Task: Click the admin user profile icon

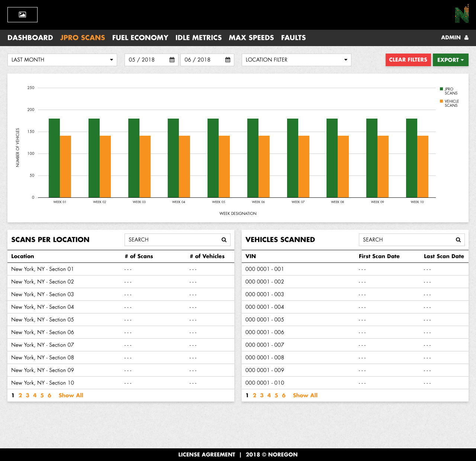Action: click(466, 38)
